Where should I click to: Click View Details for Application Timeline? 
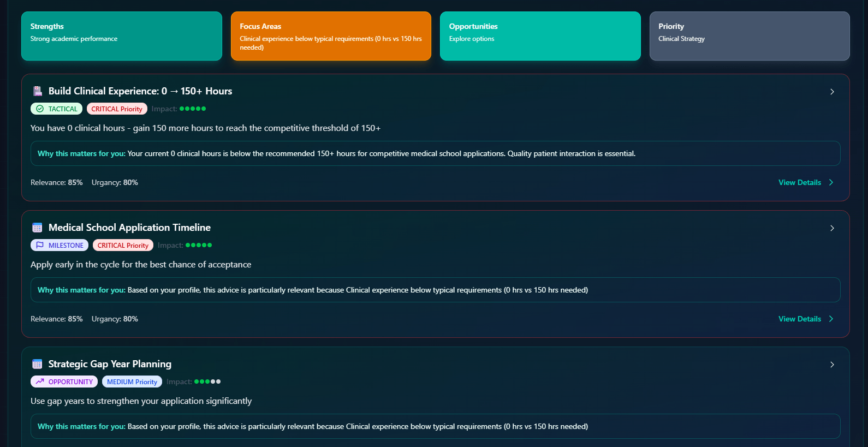pyautogui.click(x=805, y=319)
